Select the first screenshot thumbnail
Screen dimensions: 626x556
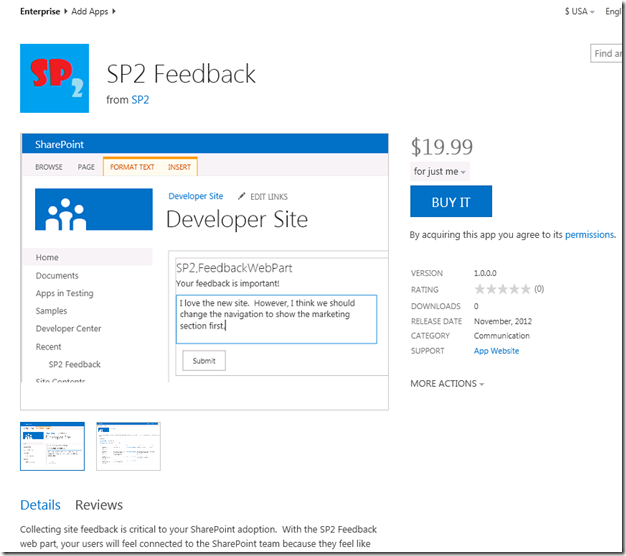(x=52, y=446)
